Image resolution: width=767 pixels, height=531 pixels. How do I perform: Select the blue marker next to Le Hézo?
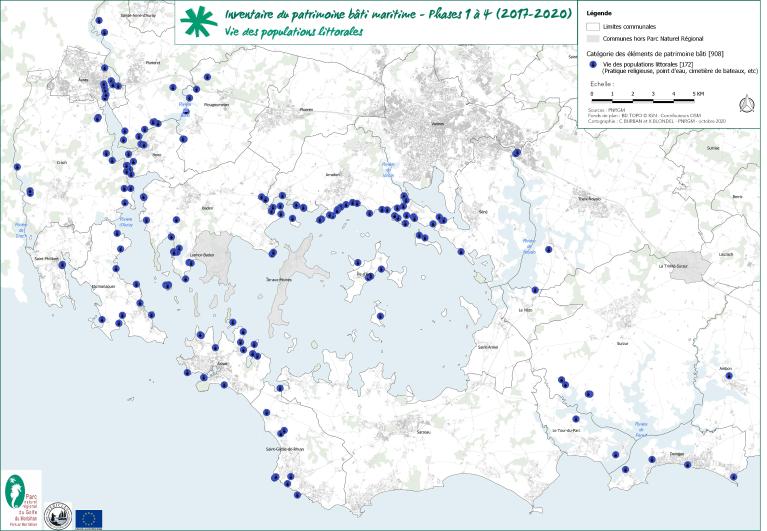[x=535, y=290]
